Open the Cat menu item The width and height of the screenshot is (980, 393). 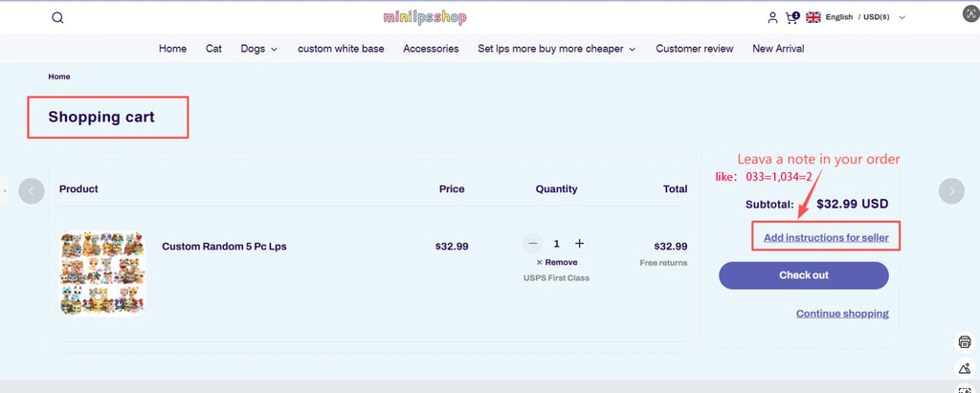[x=213, y=49]
